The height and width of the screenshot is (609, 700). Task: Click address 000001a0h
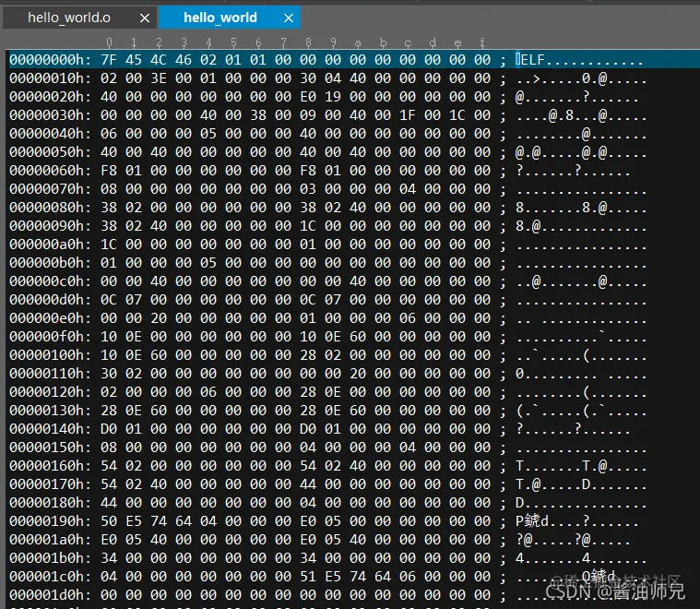coord(50,540)
